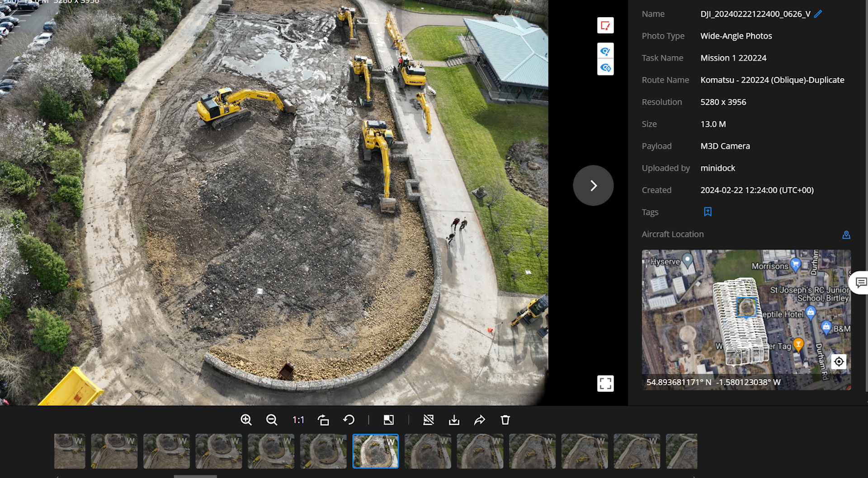Open the annotation tool with red square icon
This screenshot has width=868, height=478.
(605, 25)
